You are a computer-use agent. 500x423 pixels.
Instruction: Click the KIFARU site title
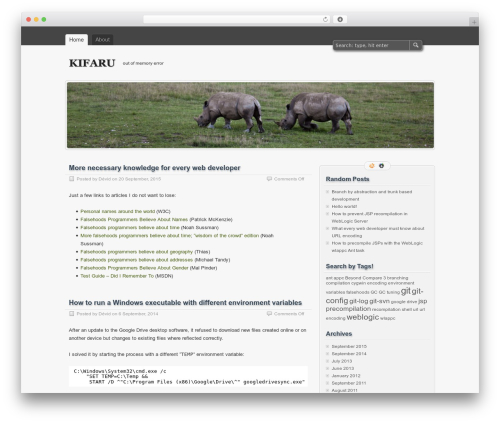(x=92, y=63)
